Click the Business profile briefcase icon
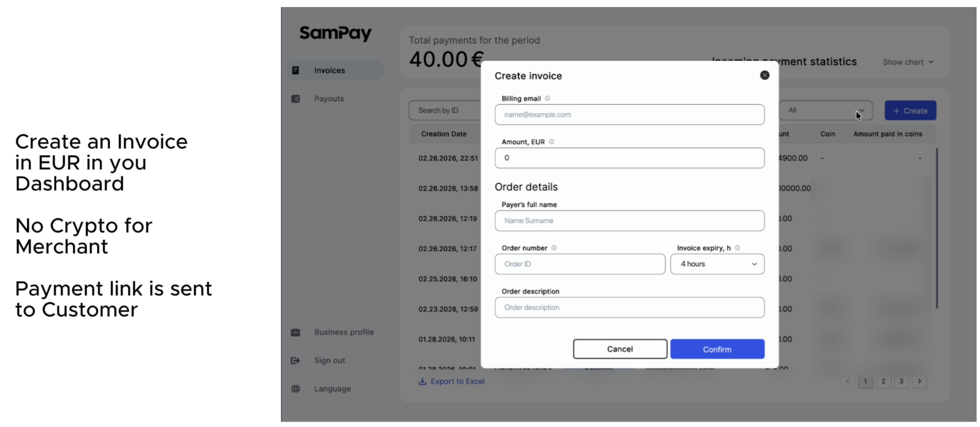 coord(295,332)
